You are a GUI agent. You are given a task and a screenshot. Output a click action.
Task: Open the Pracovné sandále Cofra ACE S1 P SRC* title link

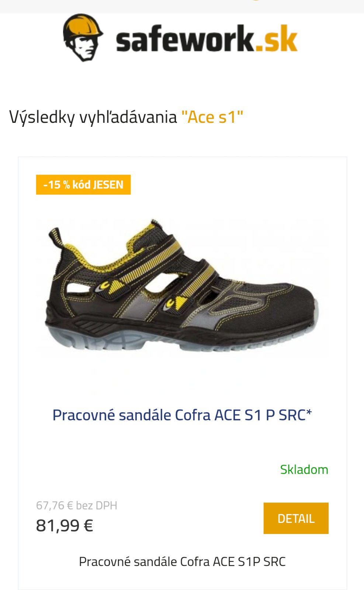pyautogui.click(x=182, y=415)
